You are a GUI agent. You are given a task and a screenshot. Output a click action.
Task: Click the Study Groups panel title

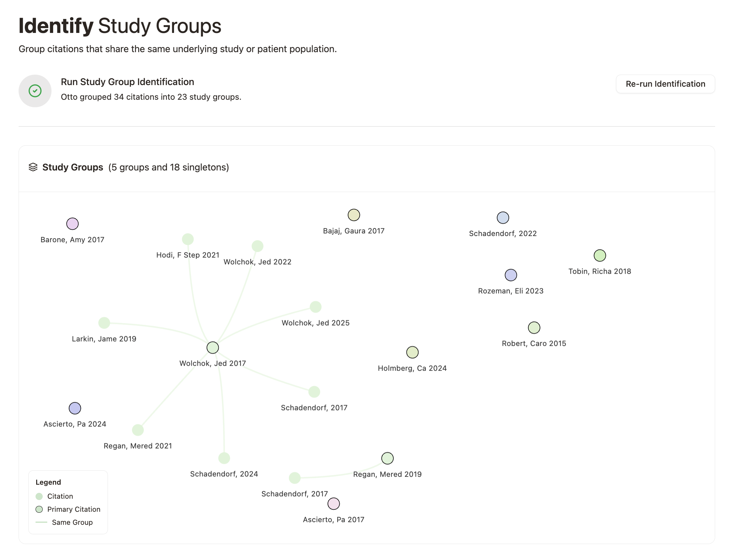click(73, 167)
